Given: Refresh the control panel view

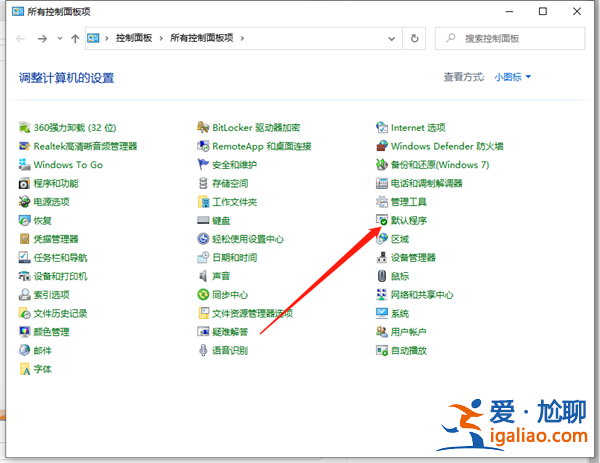Looking at the screenshot, I should 414,39.
